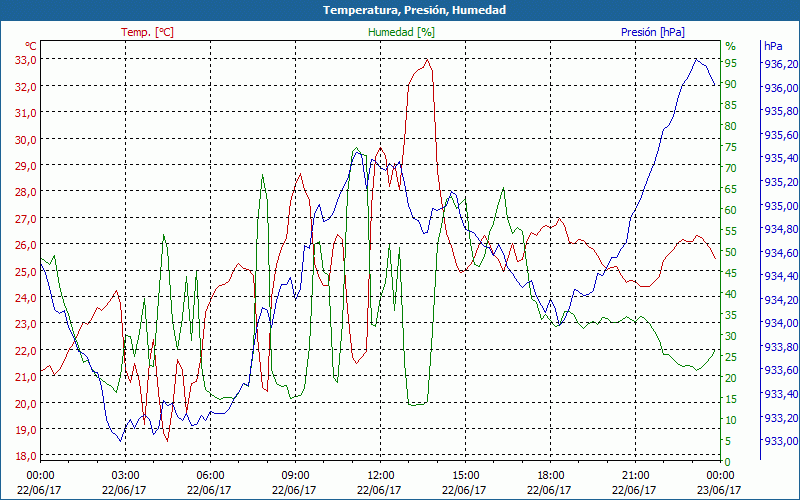Click the "23,0" temperature axis value
The height and width of the screenshot is (500, 800).
click(26, 324)
